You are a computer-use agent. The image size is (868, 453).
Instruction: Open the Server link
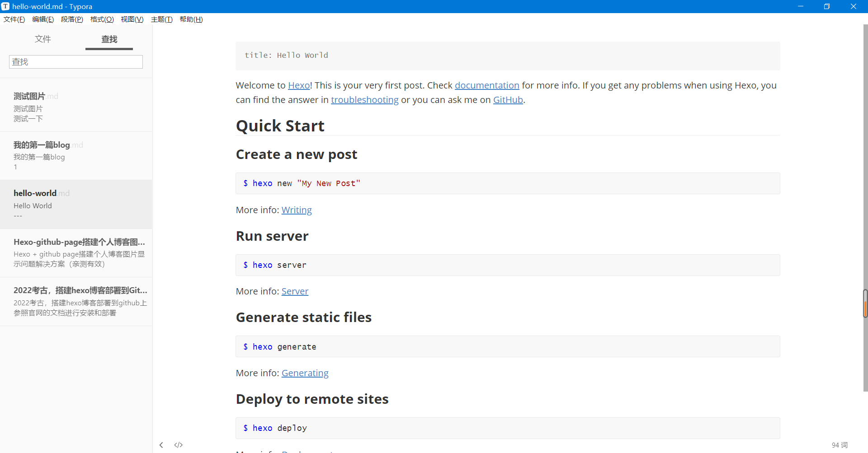(295, 291)
